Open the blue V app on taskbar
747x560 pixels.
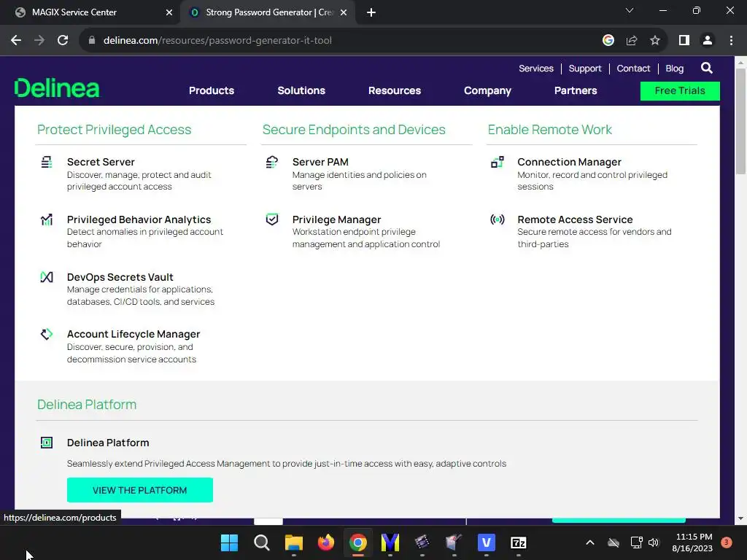pyautogui.click(x=487, y=542)
